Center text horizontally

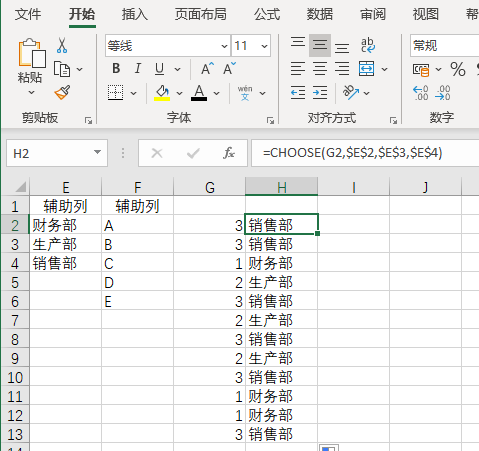click(320, 69)
